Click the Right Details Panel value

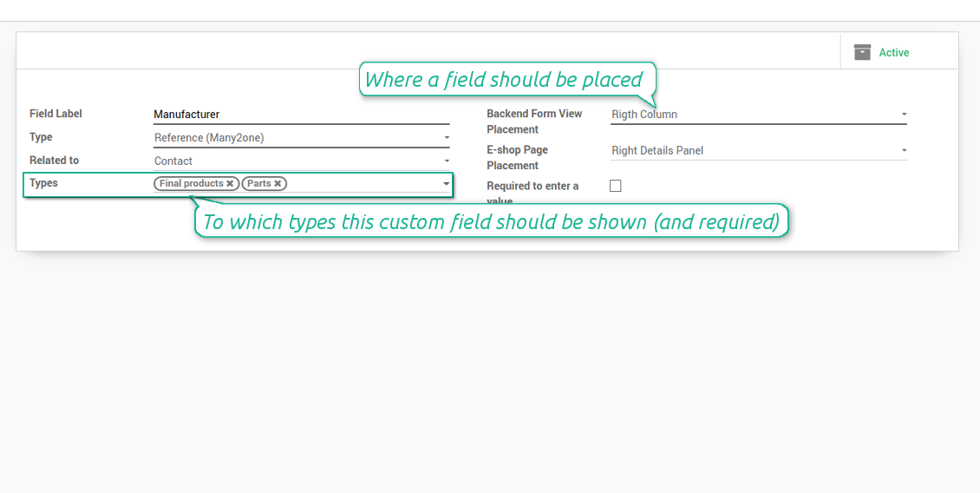coord(657,151)
